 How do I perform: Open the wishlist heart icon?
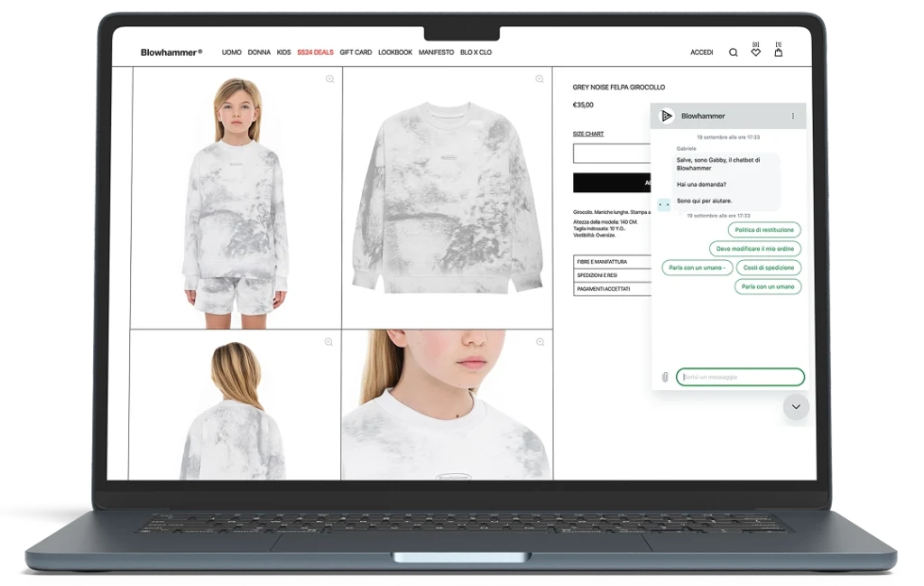[x=755, y=51]
